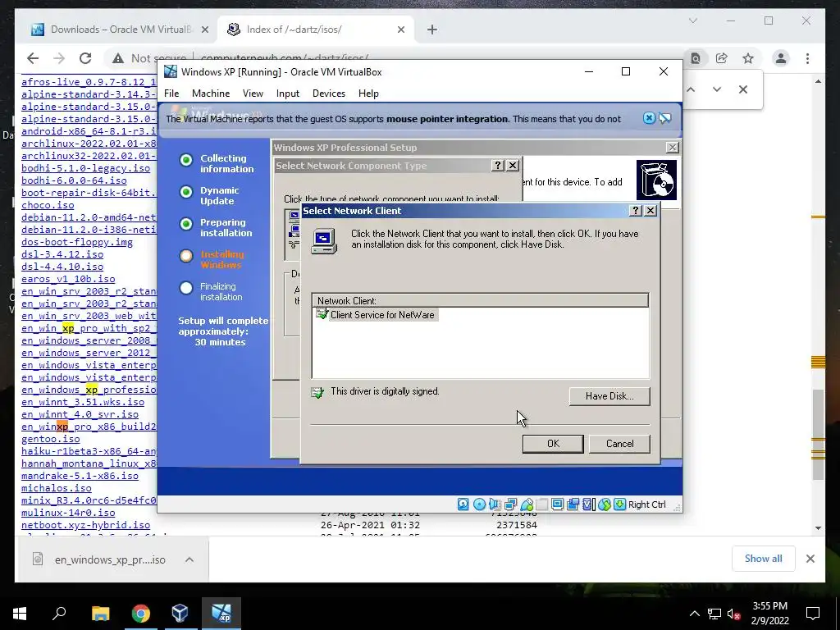Open Chrome three-dot menu
The width and height of the screenshot is (840, 630).
tap(807, 58)
